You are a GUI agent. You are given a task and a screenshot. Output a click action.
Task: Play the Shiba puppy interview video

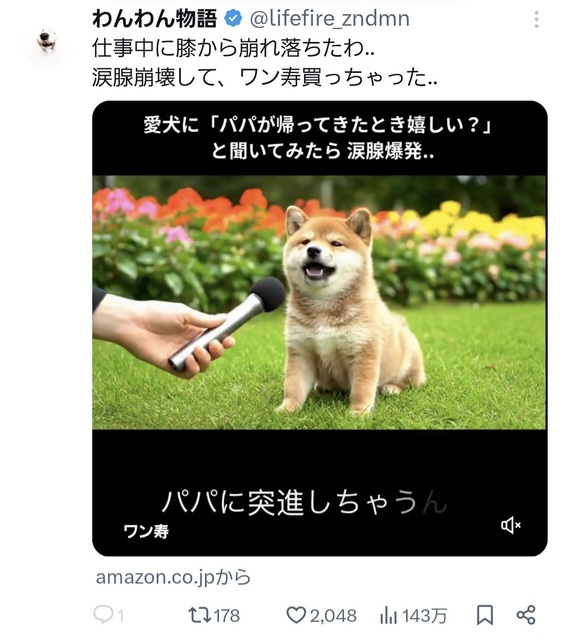[x=320, y=303]
